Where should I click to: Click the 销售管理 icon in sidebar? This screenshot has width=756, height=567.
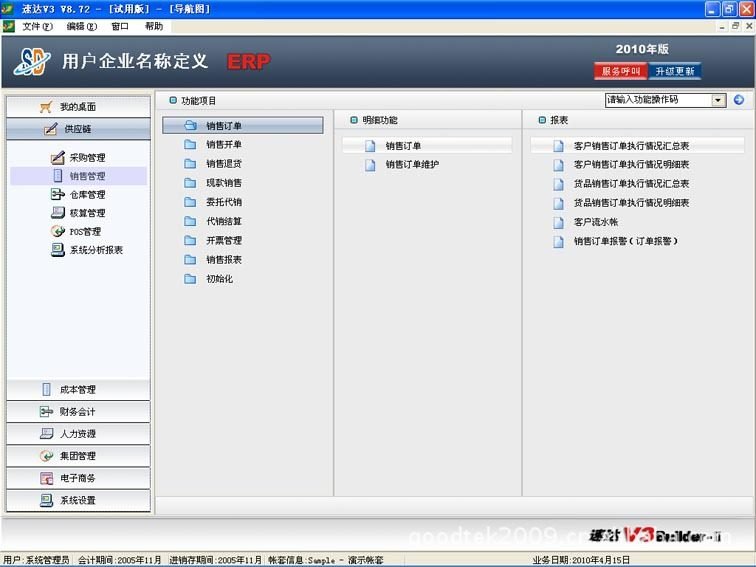click(x=58, y=176)
